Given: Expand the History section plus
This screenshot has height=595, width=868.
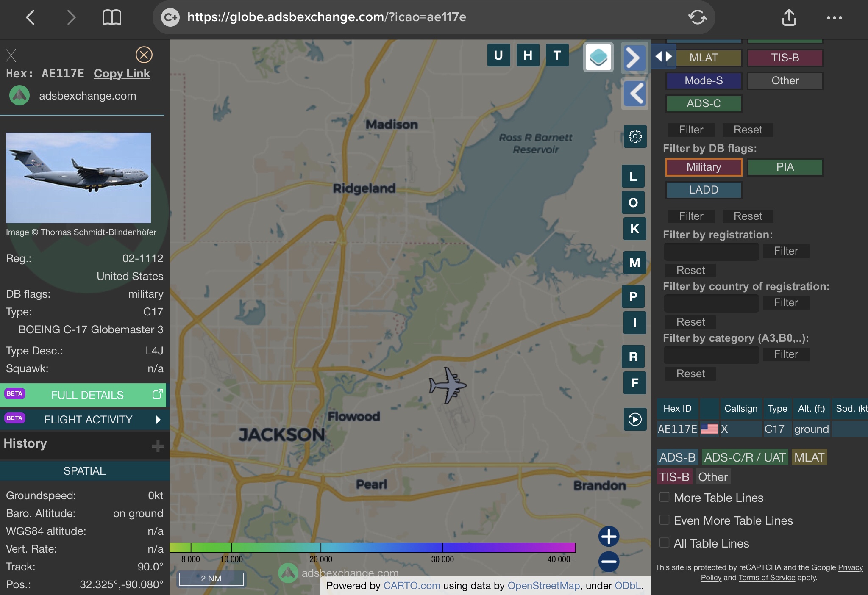Looking at the screenshot, I should (x=158, y=446).
